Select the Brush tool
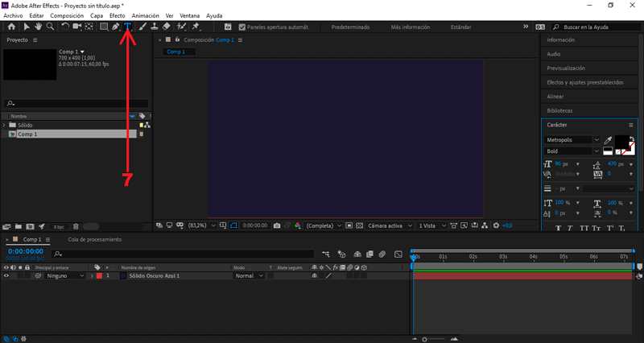This screenshot has height=343, width=644. pyautogui.click(x=142, y=27)
